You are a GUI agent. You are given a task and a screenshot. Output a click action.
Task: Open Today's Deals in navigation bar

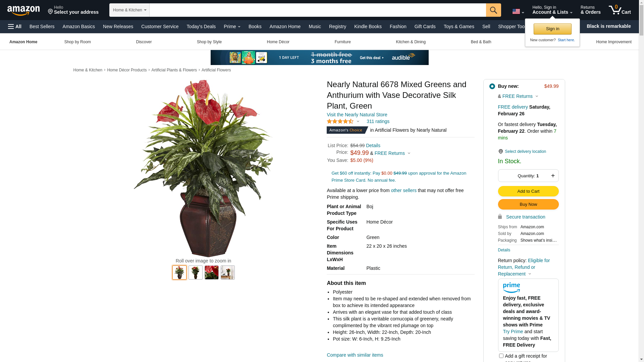point(201,26)
